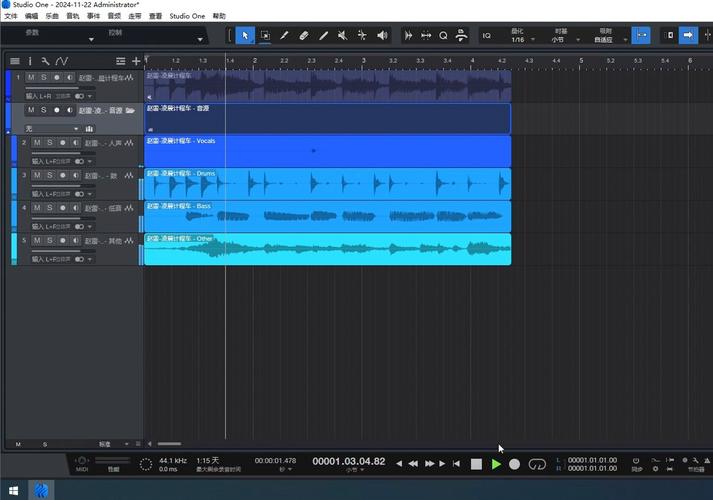The height and width of the screenshot is (500, 713).
Task: Click bar 5 on timeline ruler
Action: pyautogui.click(x=581, y=60)
